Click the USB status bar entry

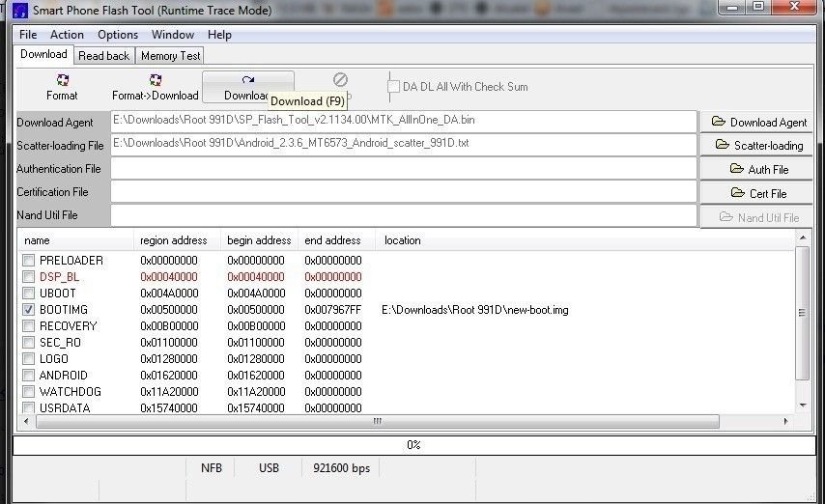[269, 467]
